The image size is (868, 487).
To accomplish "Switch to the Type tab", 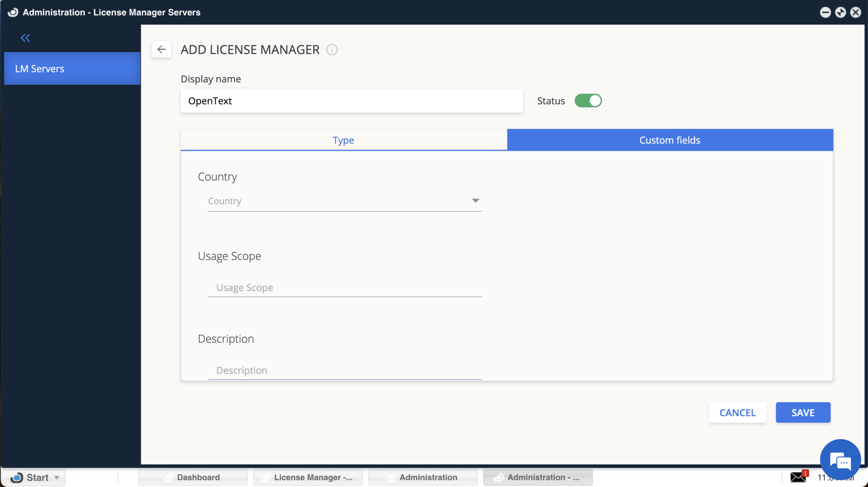I will coord(343,140).
